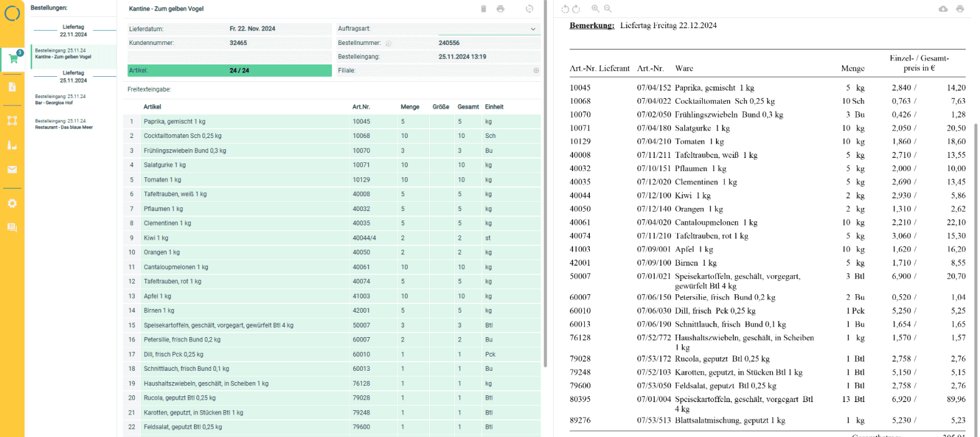
Task: Select the frame scan sidebar icon
Action: tap(12, 120)
